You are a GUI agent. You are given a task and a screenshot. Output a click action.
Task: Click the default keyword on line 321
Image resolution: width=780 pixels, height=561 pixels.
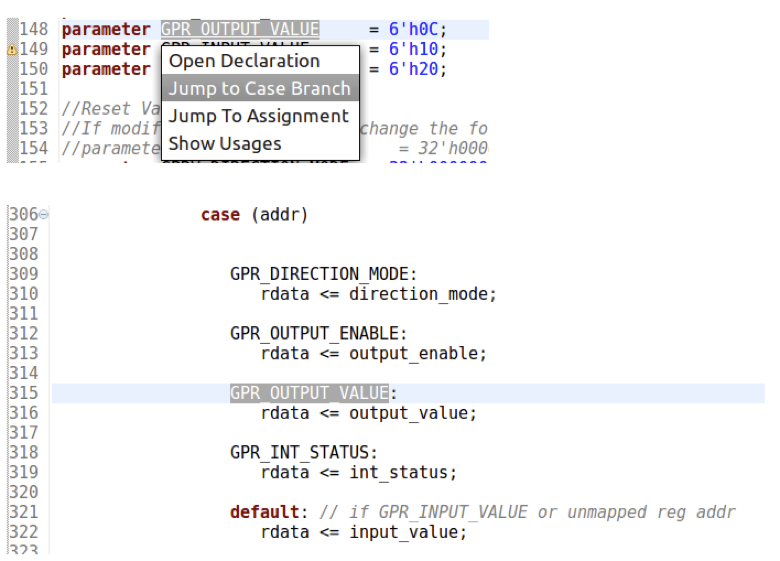pyautogui.click(x=264, y=512)
